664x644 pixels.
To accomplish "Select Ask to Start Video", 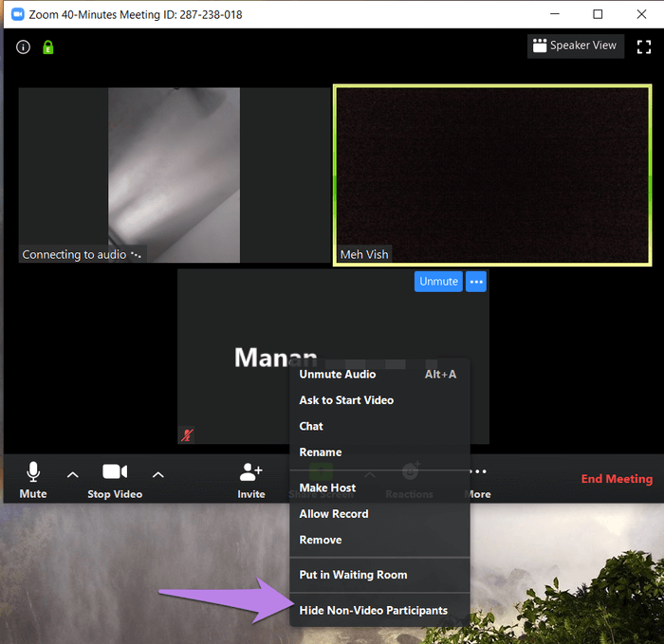I will pos(346,400).
